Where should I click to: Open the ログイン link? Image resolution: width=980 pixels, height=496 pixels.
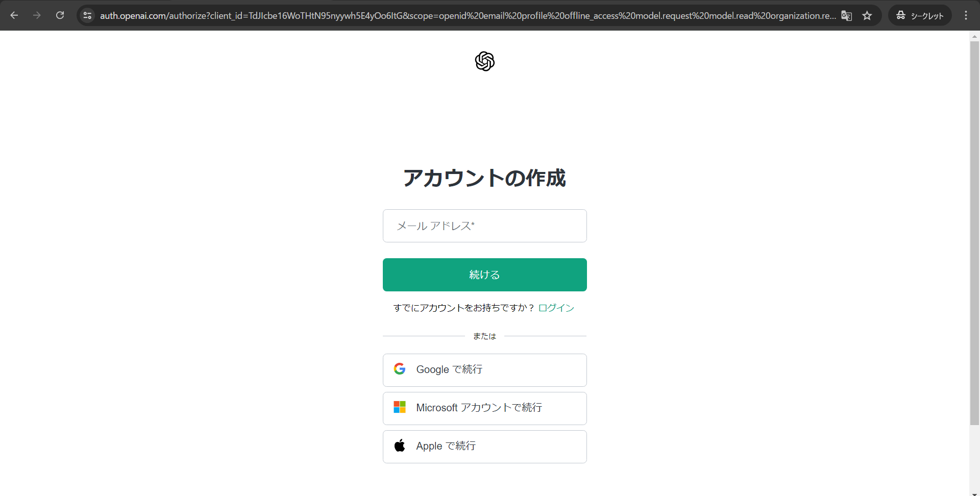(556, 308)
